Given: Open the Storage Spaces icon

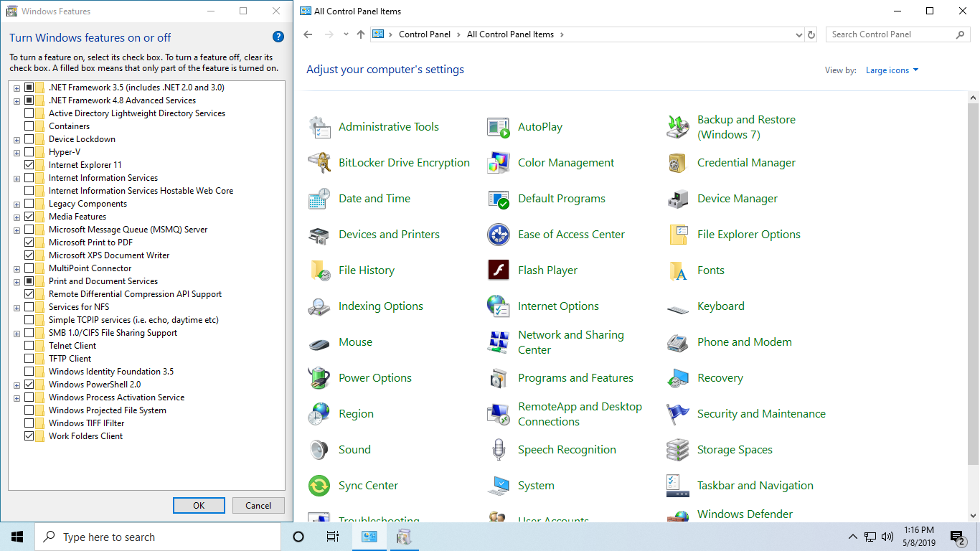Looking at the screenshot, I should coord(678,450).
